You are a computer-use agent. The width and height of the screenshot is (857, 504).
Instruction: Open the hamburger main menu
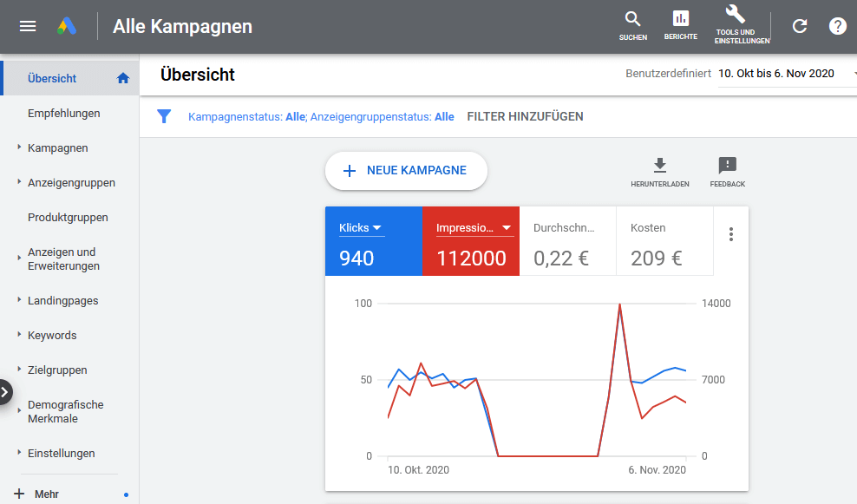point(28,26)
